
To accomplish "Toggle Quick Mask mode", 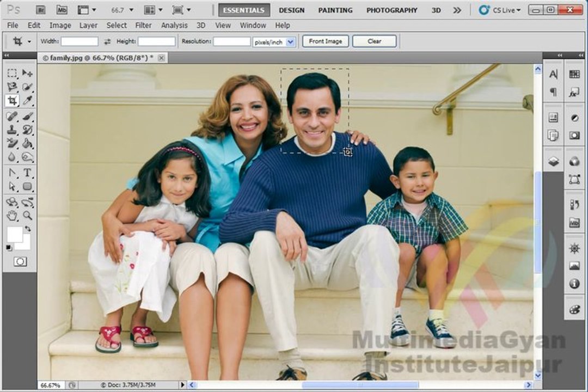I will tap(20, 261).
